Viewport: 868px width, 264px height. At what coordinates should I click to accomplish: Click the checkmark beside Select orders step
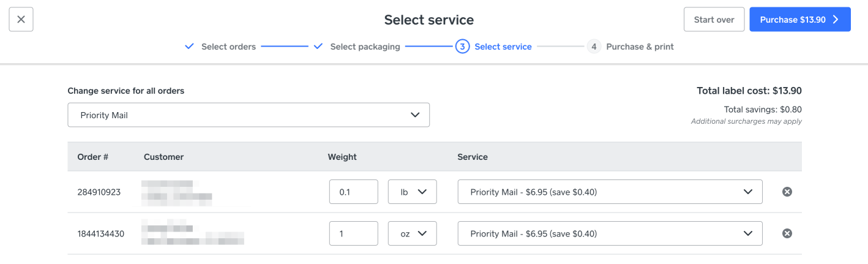190,47
